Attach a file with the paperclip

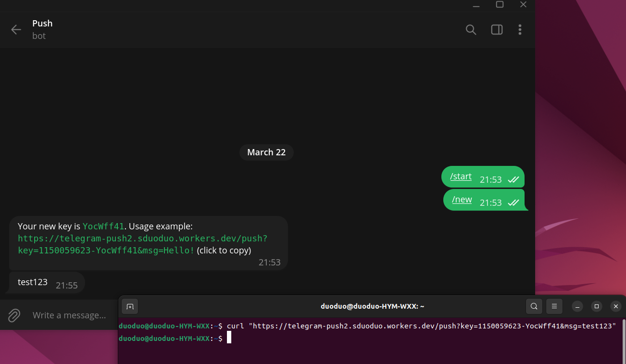(14, 315)
